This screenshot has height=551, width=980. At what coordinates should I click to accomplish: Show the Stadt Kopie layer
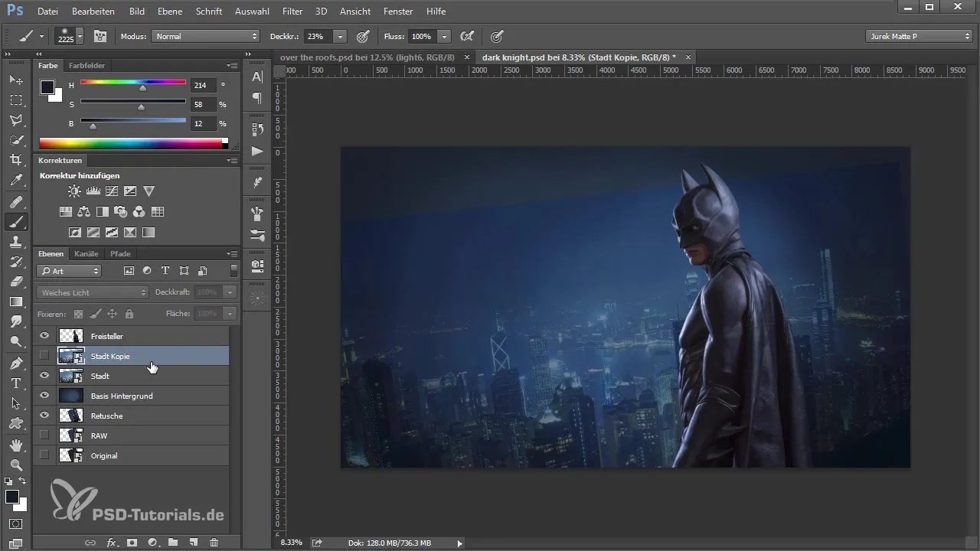[44, 356]
